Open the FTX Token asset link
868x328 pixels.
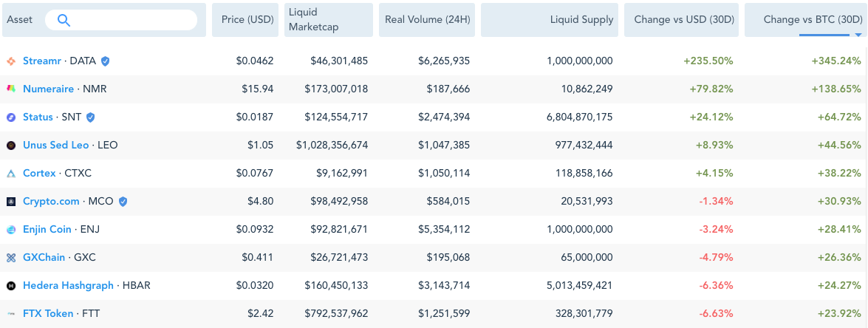48,314
